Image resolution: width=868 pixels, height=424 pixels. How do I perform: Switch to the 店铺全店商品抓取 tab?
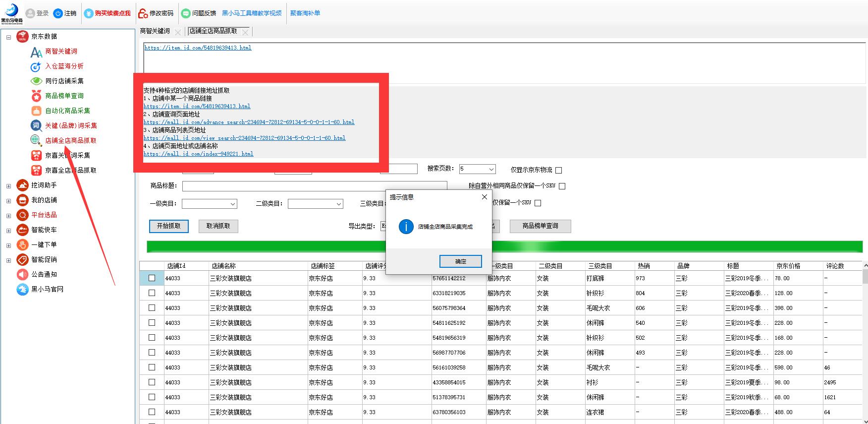click(213, 31)
